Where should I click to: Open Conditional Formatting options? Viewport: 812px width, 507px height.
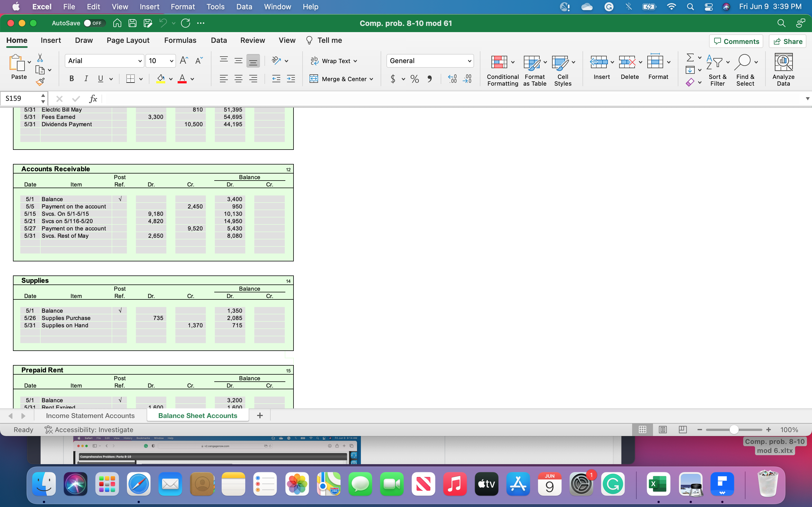point(501,69)
